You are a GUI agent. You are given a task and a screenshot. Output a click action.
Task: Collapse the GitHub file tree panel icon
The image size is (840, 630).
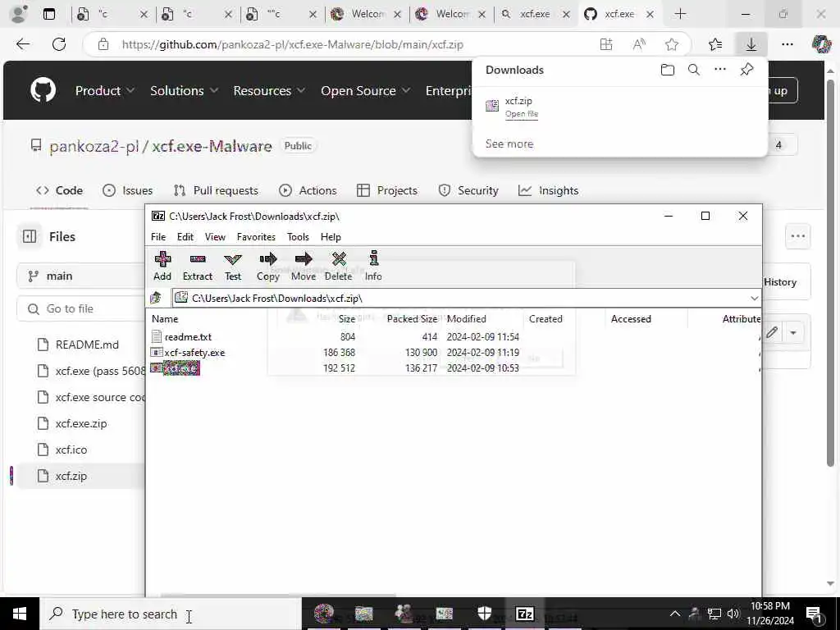(x=30, y=236)
